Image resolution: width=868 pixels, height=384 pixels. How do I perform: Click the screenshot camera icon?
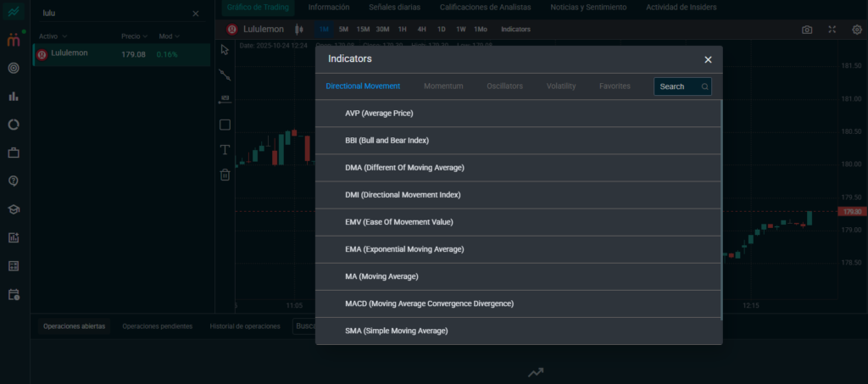[807, 29]
